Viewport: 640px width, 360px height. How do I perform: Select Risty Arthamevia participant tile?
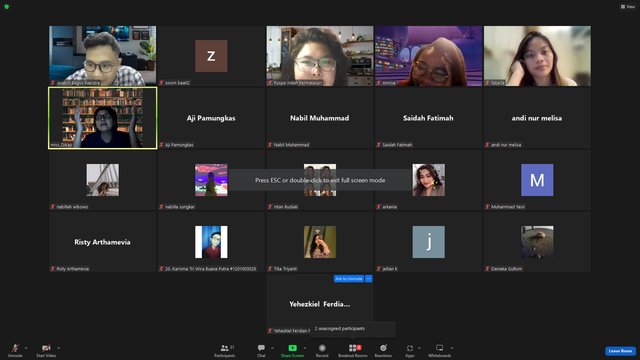coord(102,242)
